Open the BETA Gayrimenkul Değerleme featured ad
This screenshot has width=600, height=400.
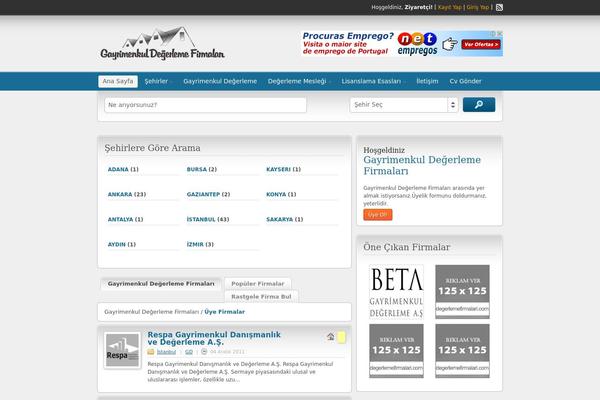[396, 292]
